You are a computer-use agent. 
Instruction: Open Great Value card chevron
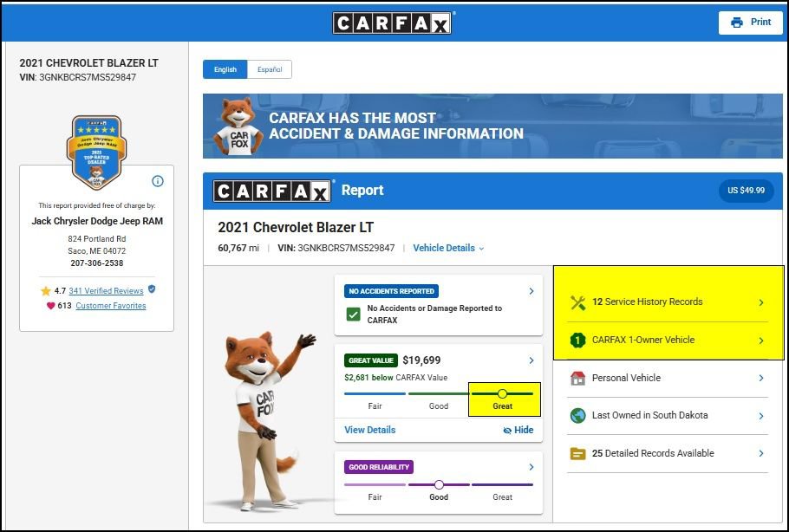[531, 360]
